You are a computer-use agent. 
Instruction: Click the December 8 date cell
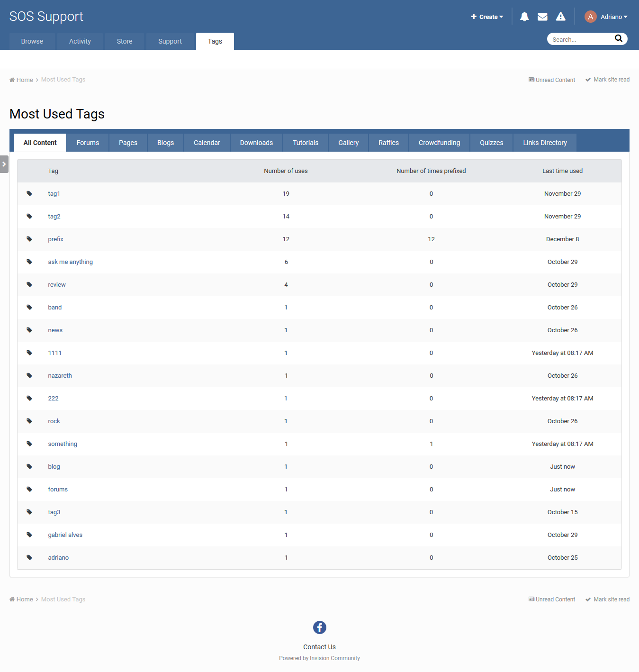coord(562,239)
